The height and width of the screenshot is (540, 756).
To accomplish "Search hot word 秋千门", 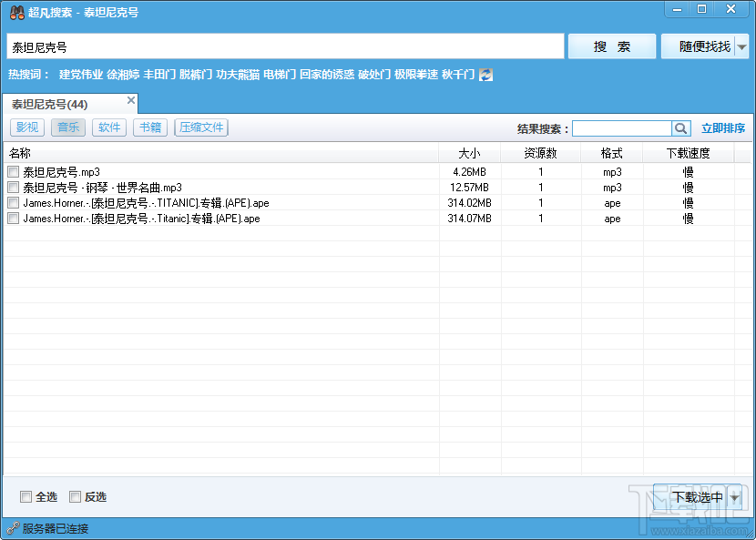I will pyautogui.click(x=458, y=75).
